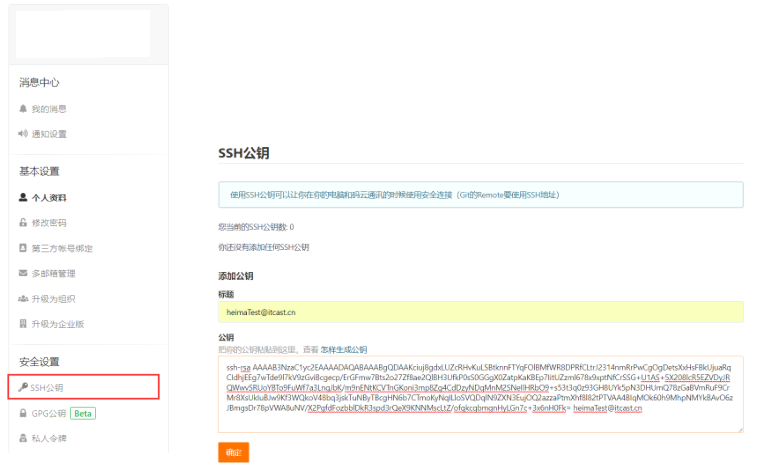Go to 个人资料 settings

point(49,198)
